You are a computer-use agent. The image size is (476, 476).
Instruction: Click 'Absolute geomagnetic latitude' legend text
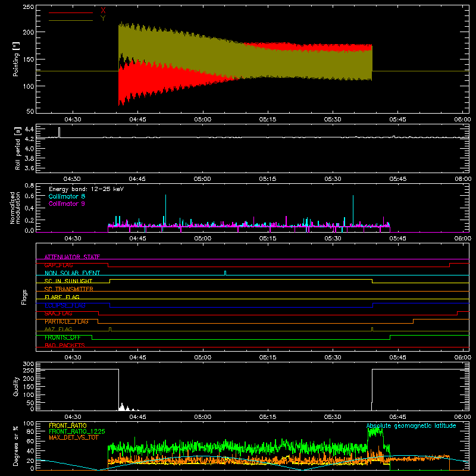[411, 425]
